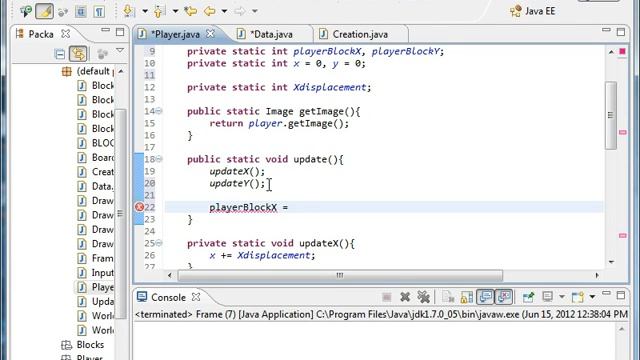
Task: Open Display Selected Console dropdown arrow
Action: tap(562, 297)
